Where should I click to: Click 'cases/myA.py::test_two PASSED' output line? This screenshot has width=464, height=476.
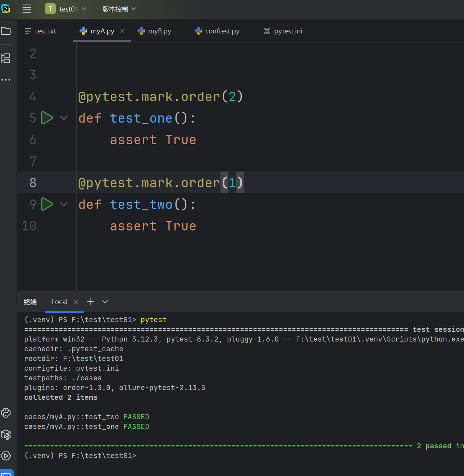pyautogui.click(x=87, y=417)
